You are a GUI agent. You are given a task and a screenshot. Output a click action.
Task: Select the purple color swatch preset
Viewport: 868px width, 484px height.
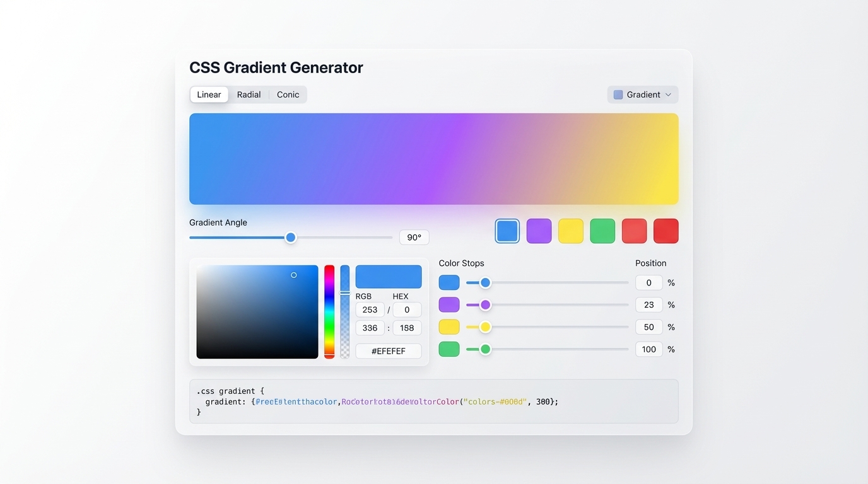(539, 231)
